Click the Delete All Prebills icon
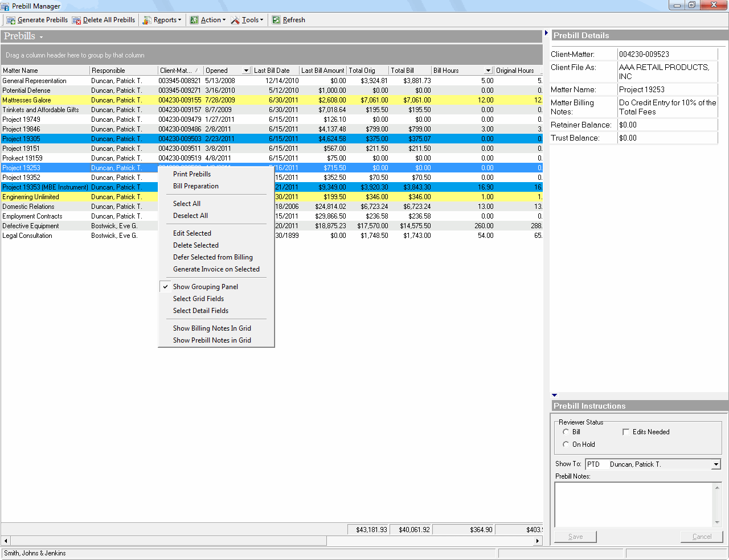Screen dimensions: 729x560 coord(76,20)
